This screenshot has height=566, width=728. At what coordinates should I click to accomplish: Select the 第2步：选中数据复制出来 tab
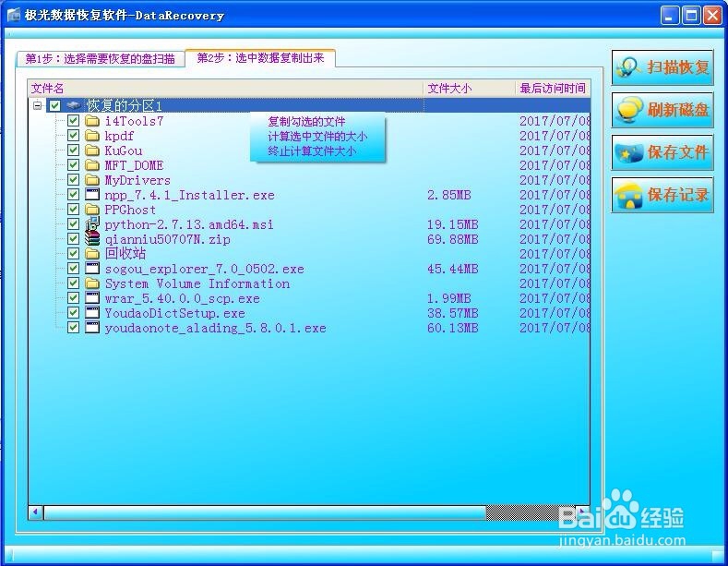pos(260,58)
